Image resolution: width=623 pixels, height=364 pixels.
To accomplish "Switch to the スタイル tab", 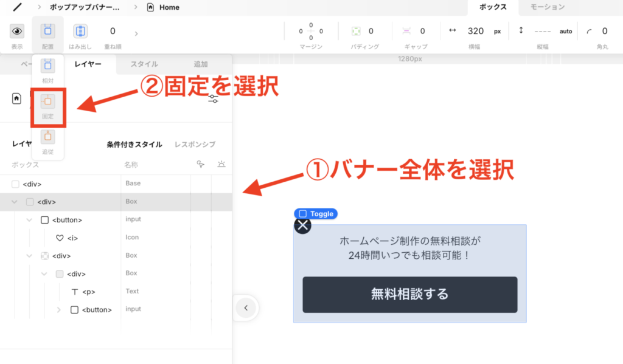I will pyautogui.click(x=144, y=64).
